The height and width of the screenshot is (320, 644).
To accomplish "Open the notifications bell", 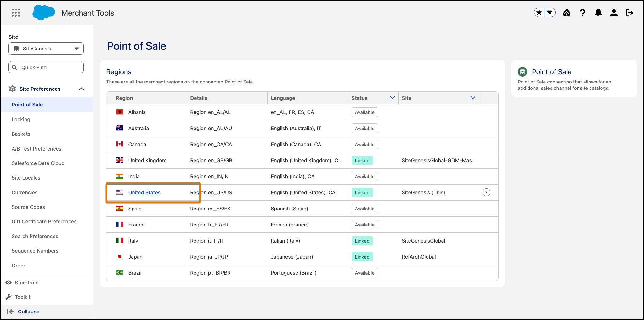I will coord(598,13).
